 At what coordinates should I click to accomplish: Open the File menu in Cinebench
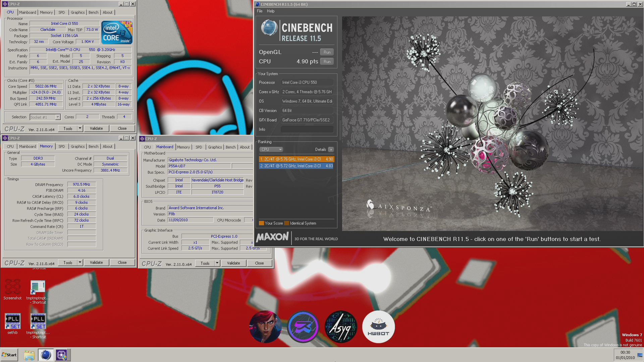point(260,11)
